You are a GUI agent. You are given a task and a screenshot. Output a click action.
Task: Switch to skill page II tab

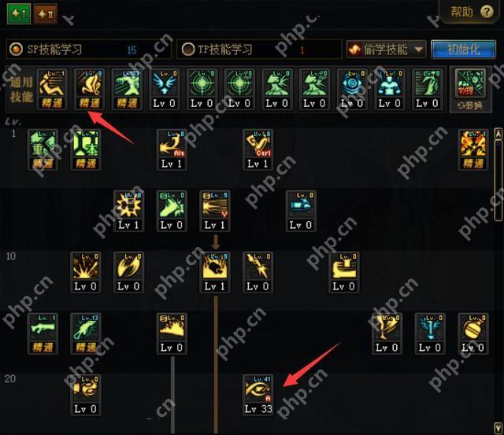coord(46,14)
